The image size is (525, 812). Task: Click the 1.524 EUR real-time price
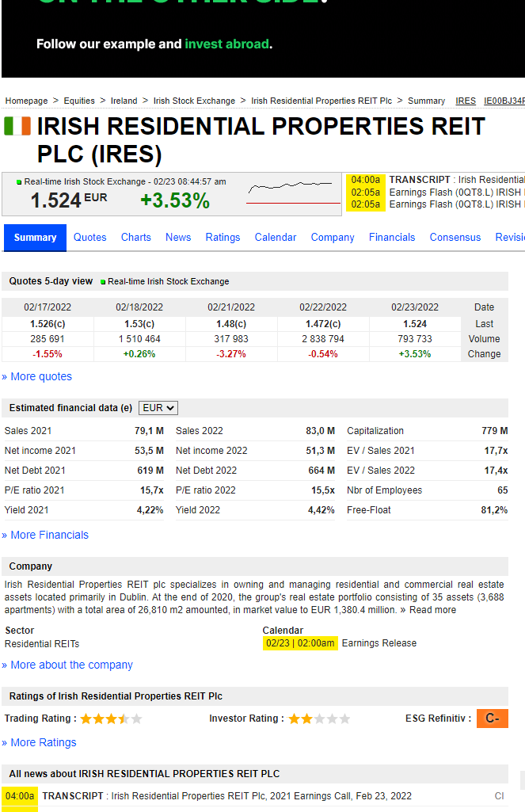[69, 200]
